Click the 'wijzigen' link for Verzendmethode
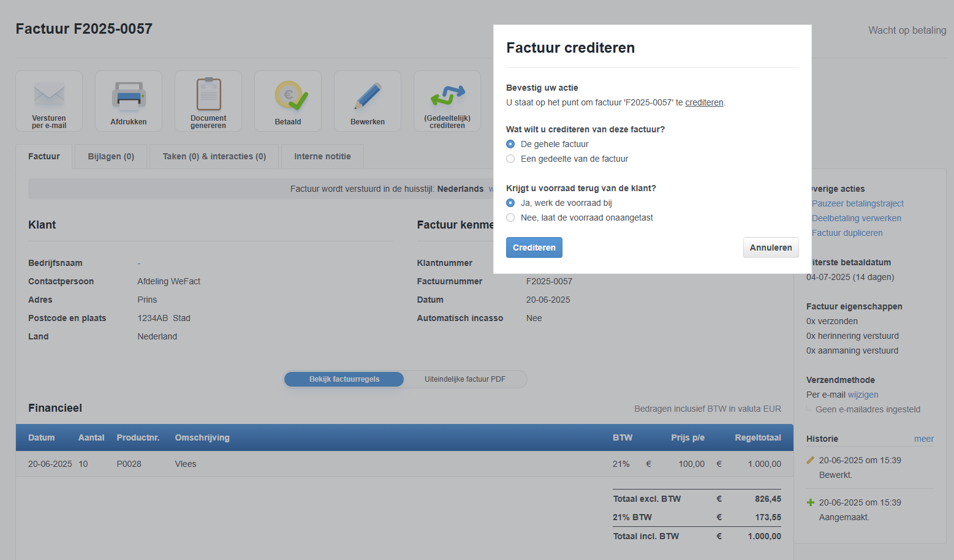 pyautogui.click(x=863, y=395)
